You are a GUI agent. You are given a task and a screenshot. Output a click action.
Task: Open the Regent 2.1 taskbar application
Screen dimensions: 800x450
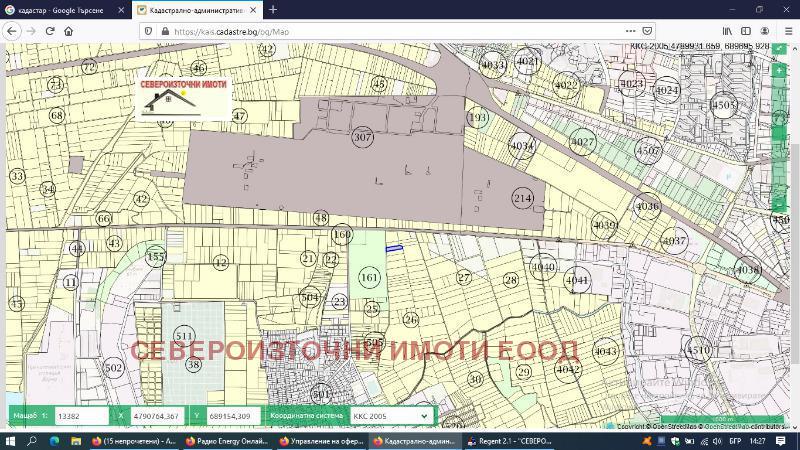[x=510, y=441]
